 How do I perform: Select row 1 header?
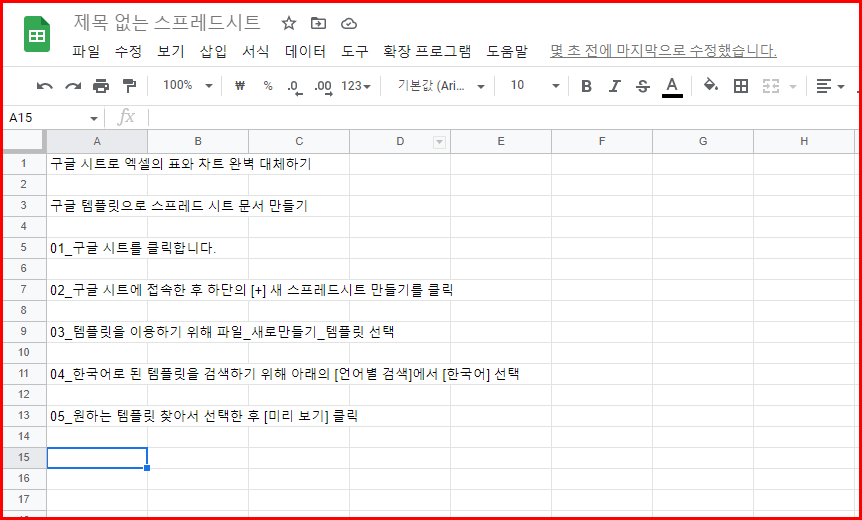[x=24, y=164]
